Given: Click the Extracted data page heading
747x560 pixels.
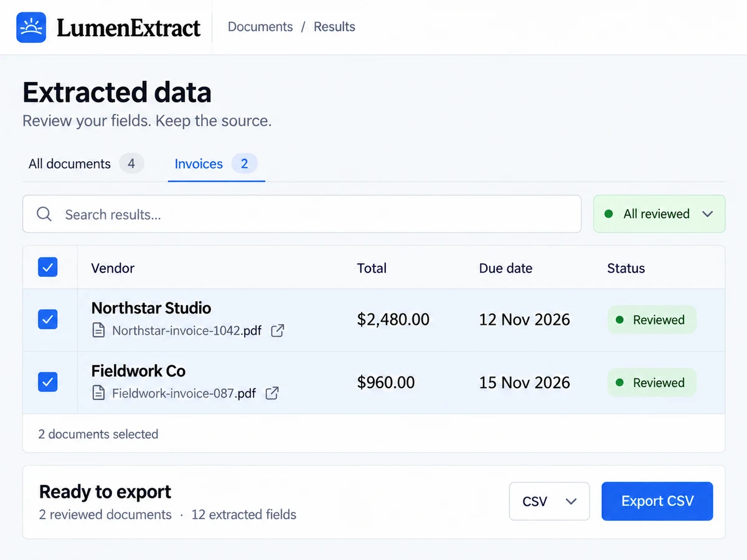Looking at the screenshot, I should point(117,92).
